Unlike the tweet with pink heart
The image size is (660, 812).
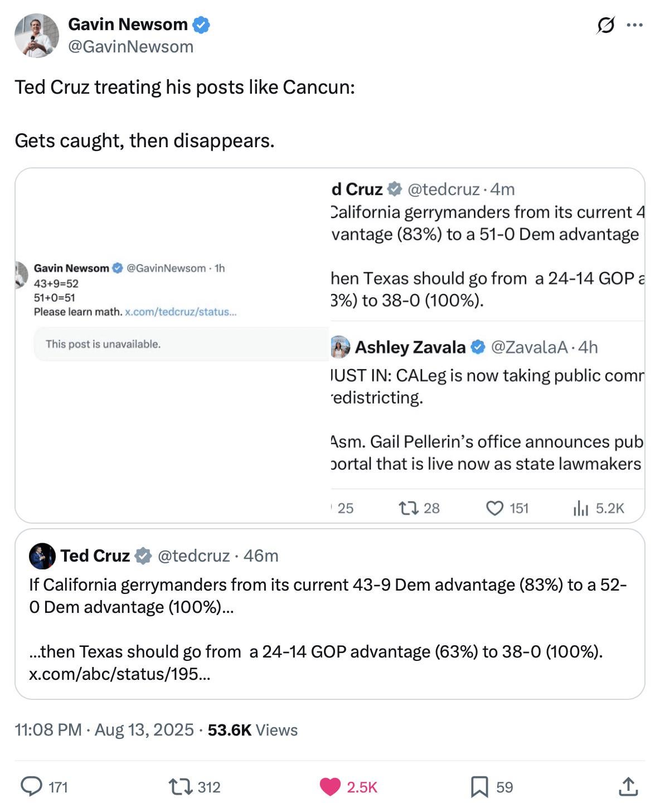click(x=330, y=787)
